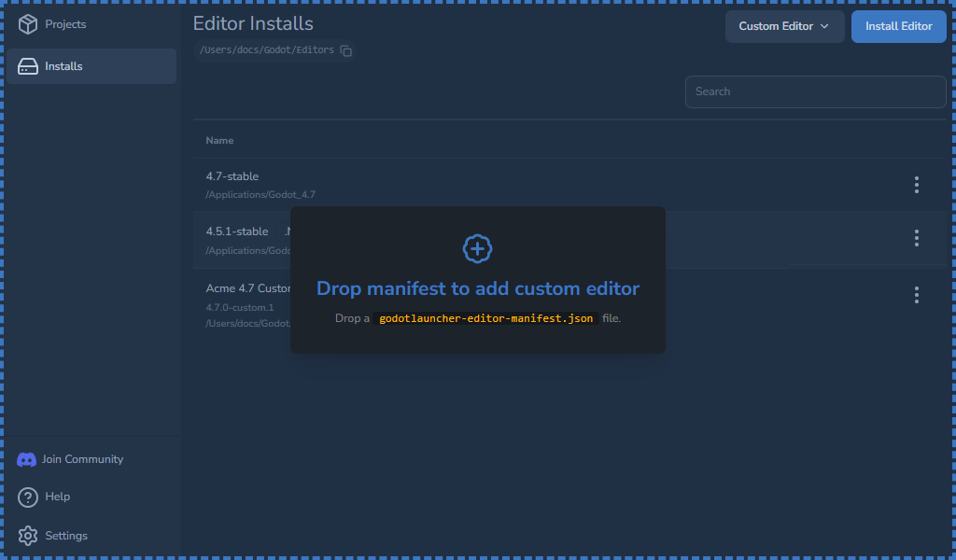Image resolution: width=956 pixels, height=560 pixels.
Task: Select the 4.5.1-stable install name
Action: point(237,232)
